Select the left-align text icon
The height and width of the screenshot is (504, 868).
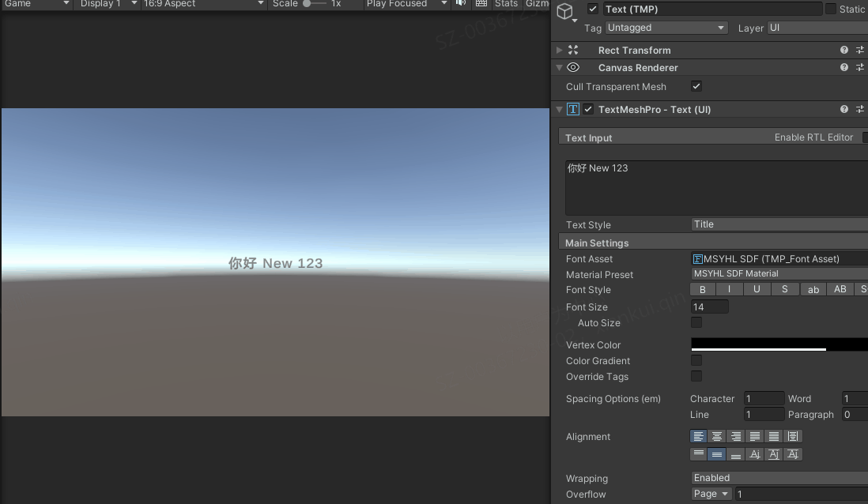point(698,436)
